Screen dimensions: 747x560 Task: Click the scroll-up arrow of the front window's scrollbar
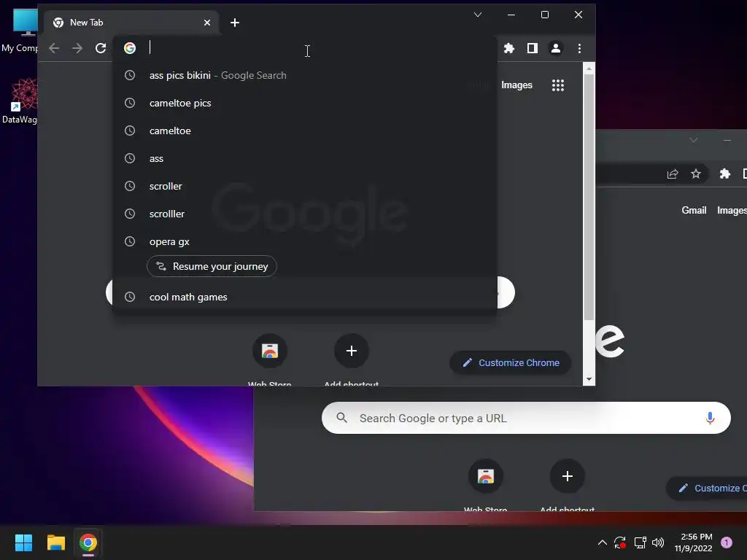click(x=589, y=69)
